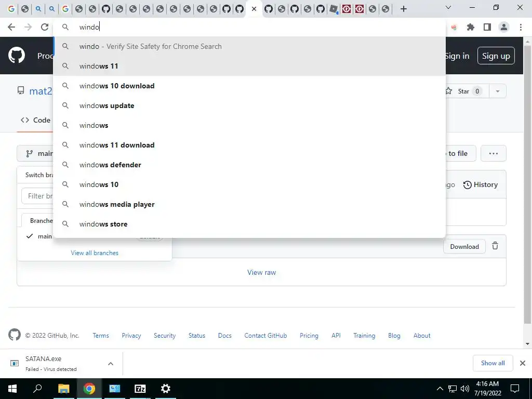Viewport: 532px width, 399px height.
Task: Select 'windows defender' suggestion
Action: (249, 165)
